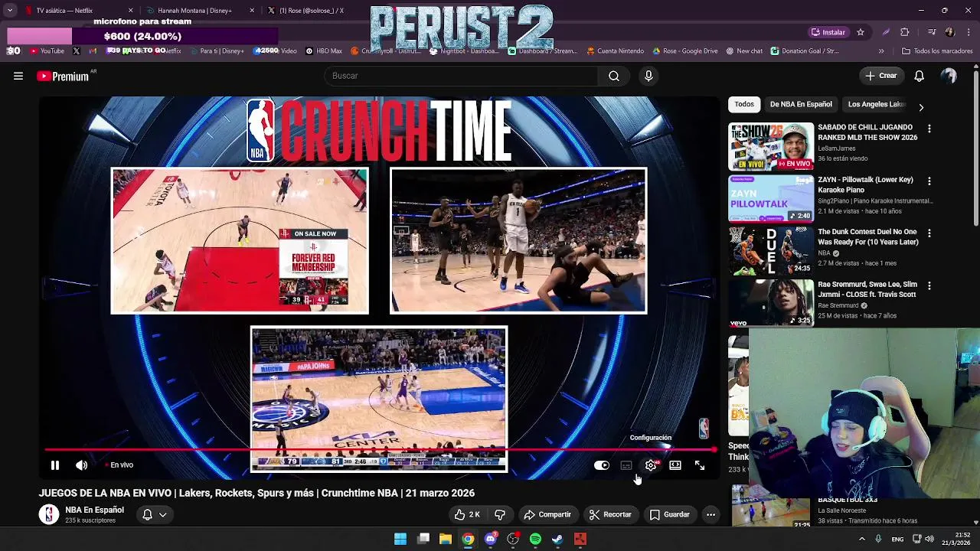Bookmark this page with star icon

click(861, 32)
